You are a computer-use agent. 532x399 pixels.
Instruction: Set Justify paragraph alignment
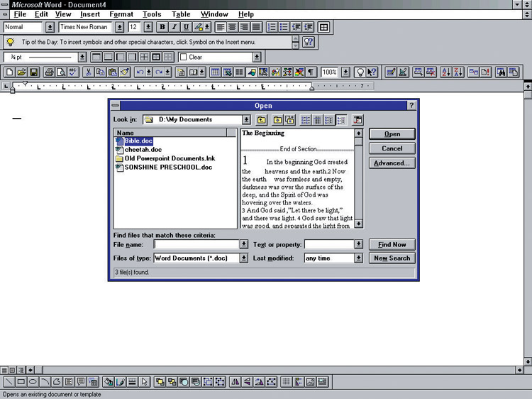(x=257, y=27)
